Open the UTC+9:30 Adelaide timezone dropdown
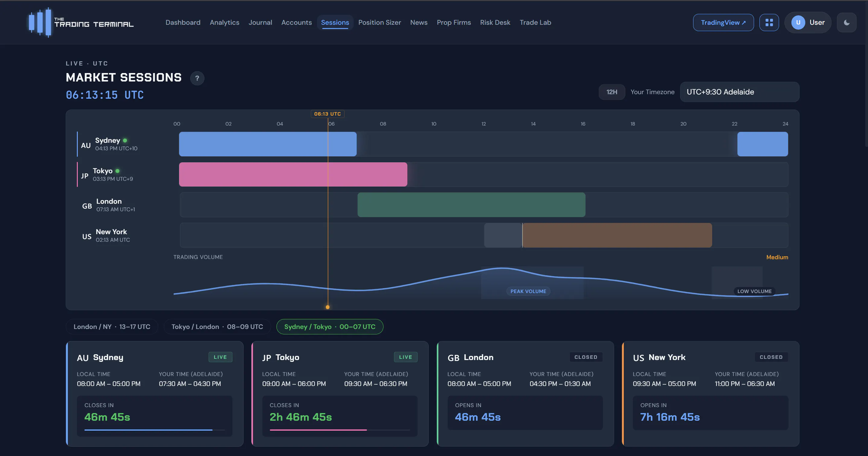 pyautogui.click(x=739, y=92)
